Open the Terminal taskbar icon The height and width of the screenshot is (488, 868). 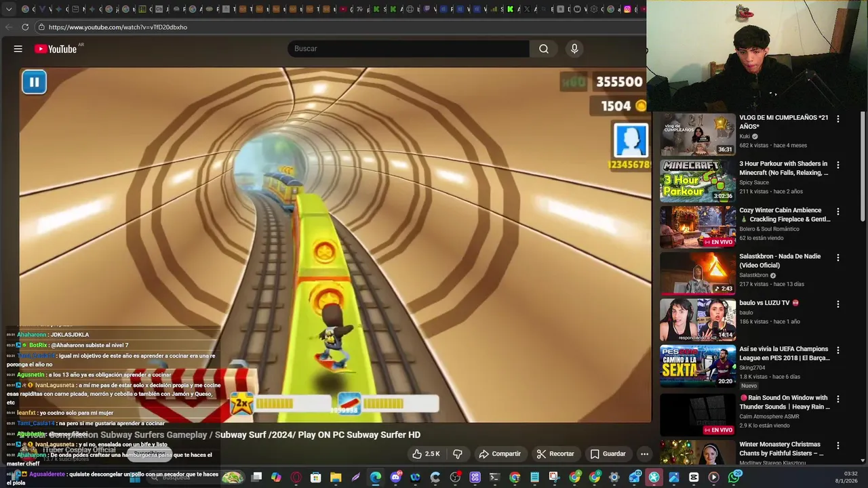(x=494, y=478)
